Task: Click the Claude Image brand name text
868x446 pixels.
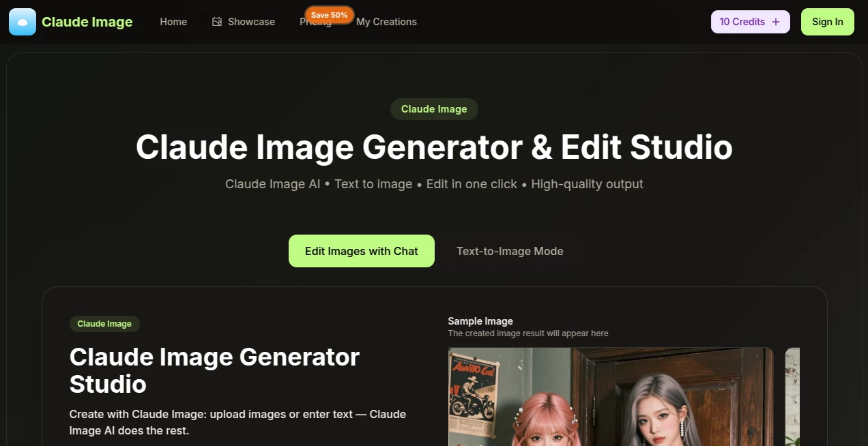Action: pos(87,21)
